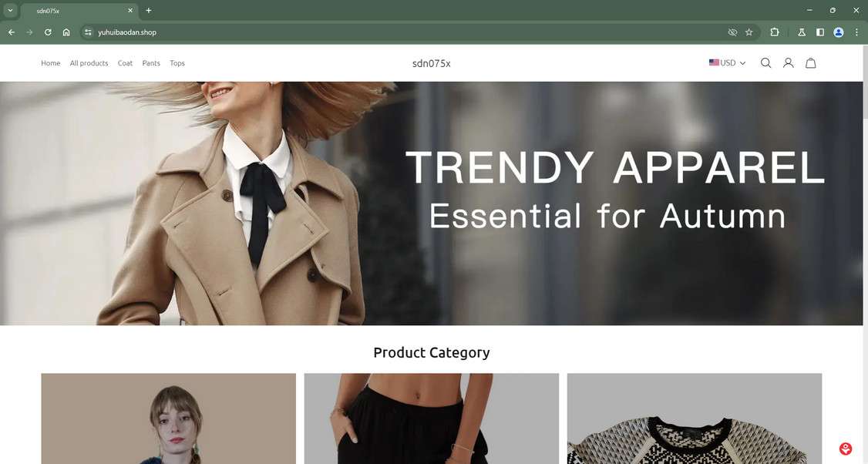Open the account profile icon
This screenshot has height=464, width=868.
click(x=789, y=63)
